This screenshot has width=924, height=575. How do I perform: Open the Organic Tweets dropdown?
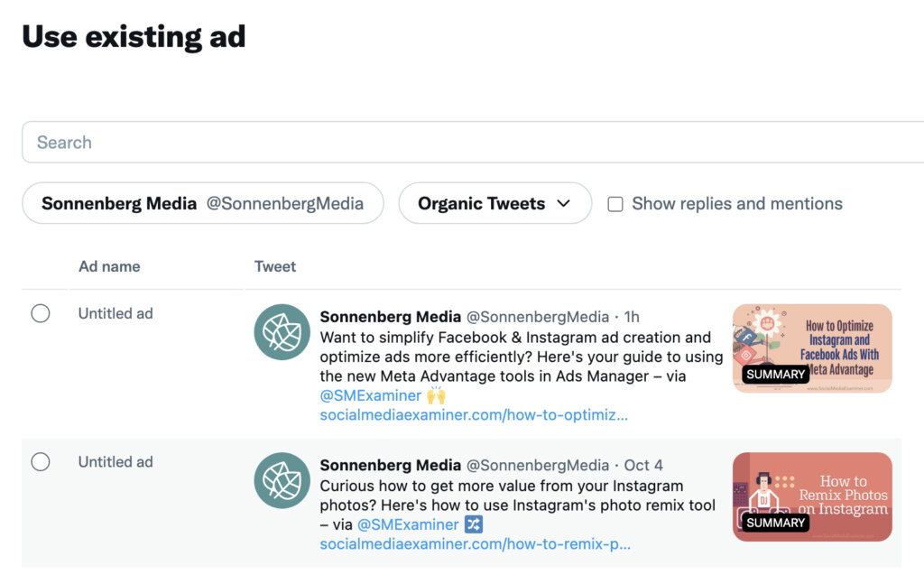(x=494, y=203)
